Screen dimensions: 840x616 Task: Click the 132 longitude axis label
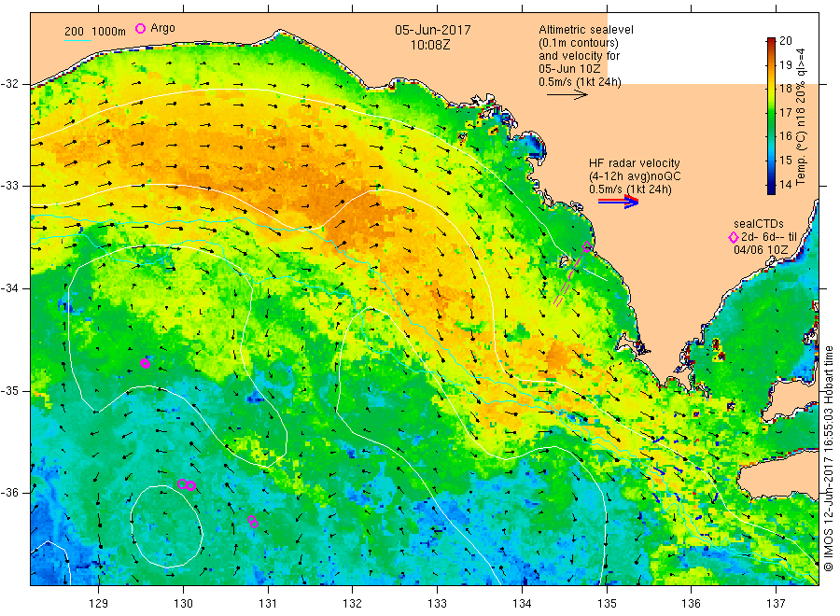pos(353,604)
